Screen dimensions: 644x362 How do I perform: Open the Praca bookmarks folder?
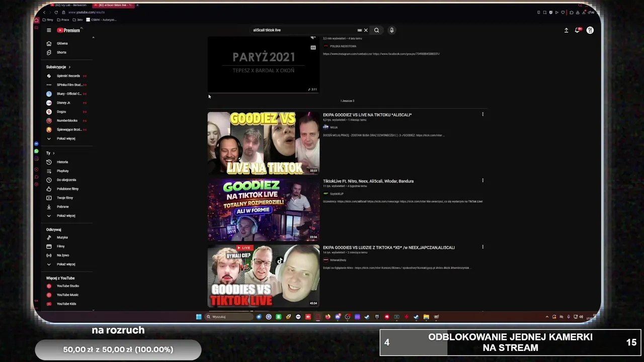click(x=63, y=20)
